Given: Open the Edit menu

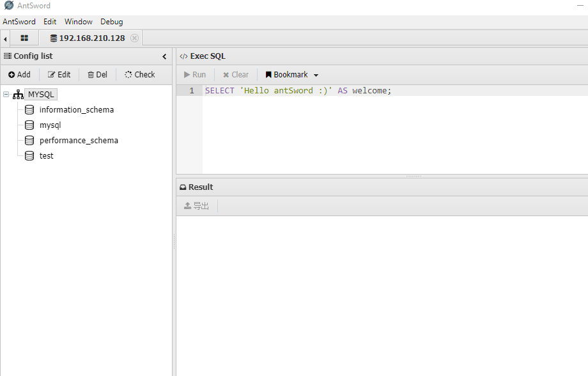Looking at the screenshot, I should pyautogui.click(x=50, y=22).
